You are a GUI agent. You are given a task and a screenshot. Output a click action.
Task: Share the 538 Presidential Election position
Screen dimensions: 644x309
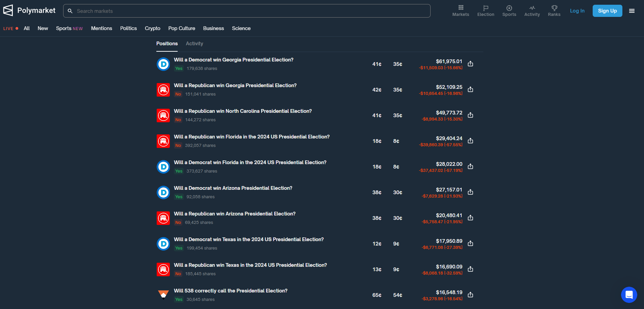point(470,295)
